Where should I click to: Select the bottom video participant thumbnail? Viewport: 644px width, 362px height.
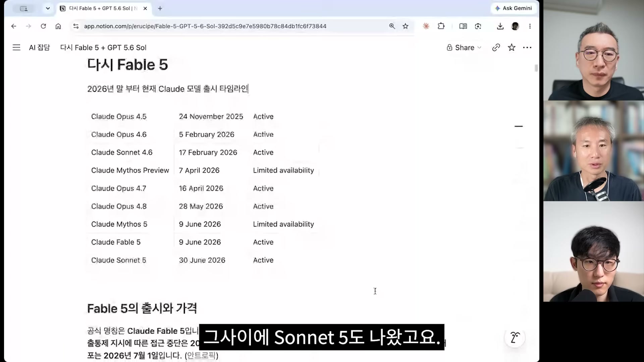coord(594,251)
